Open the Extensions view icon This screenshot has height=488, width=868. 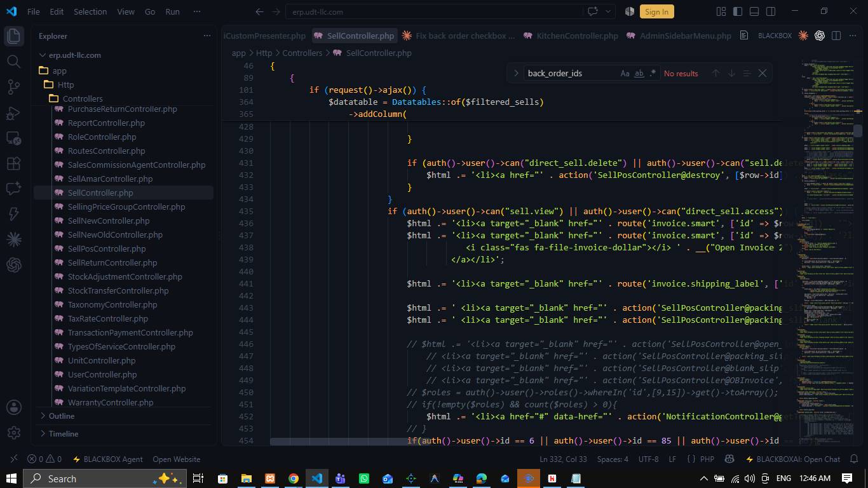(x=13, y=163)
